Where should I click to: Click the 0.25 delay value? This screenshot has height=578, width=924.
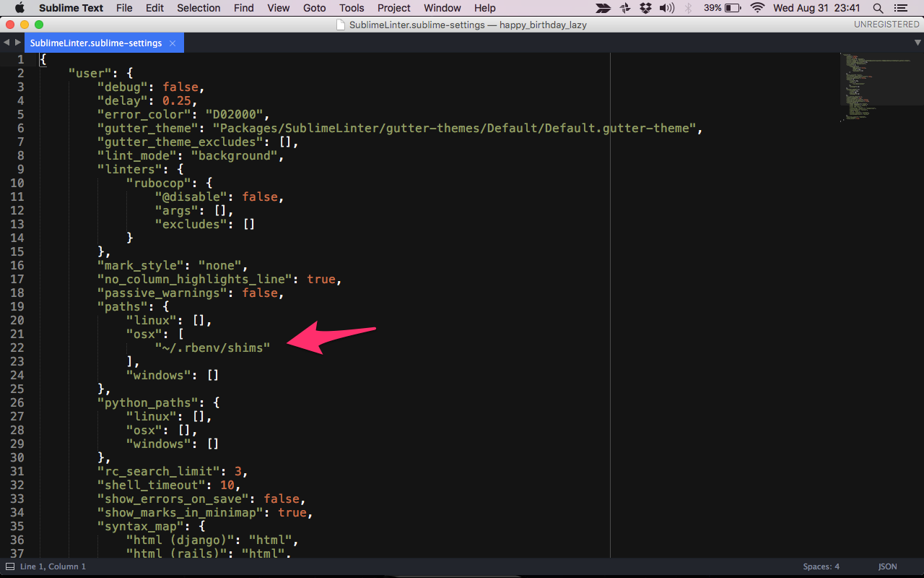click(x=177, y=100)
